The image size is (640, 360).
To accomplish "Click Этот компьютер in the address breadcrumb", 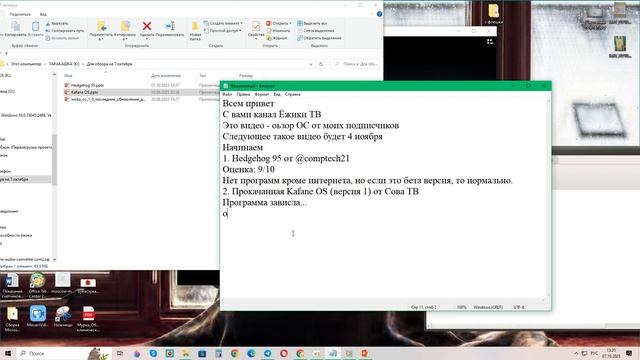I will coord(26,64).
